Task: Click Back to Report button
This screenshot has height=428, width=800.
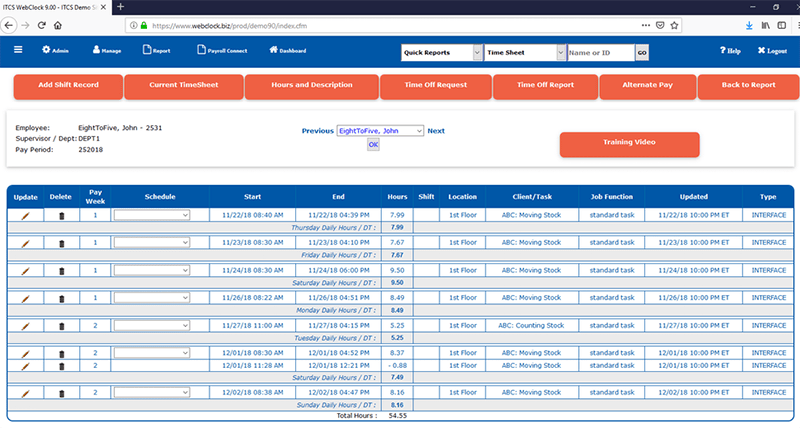Action: coord(748,86)
